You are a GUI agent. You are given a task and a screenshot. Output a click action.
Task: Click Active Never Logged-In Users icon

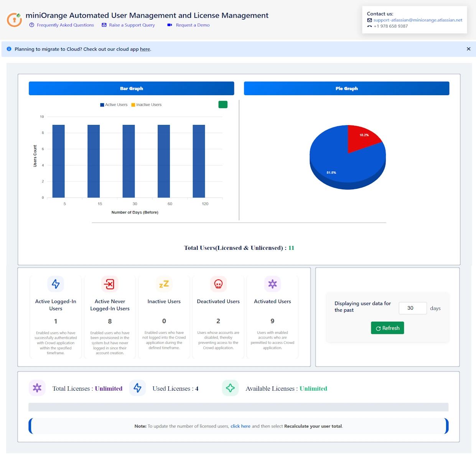(110, 284)
